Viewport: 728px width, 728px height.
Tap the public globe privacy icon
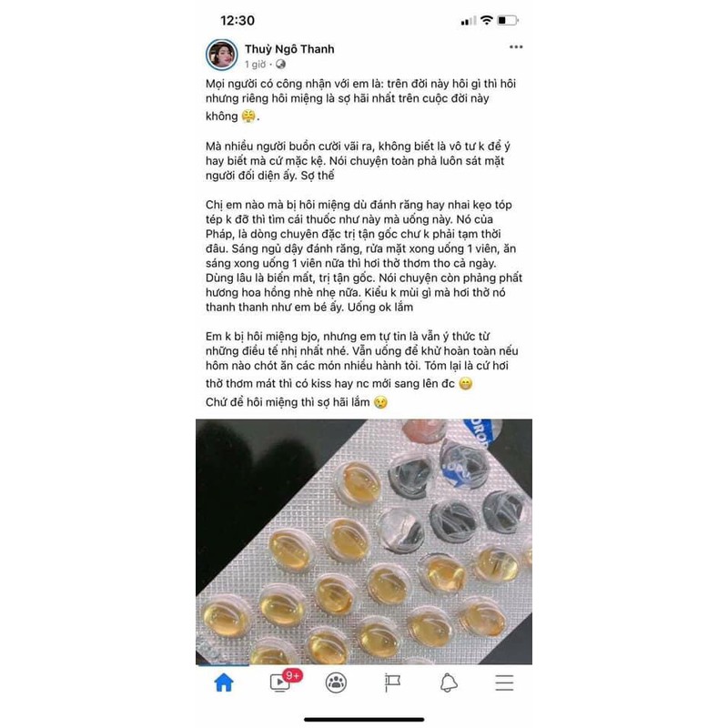[x=280, y=64]
